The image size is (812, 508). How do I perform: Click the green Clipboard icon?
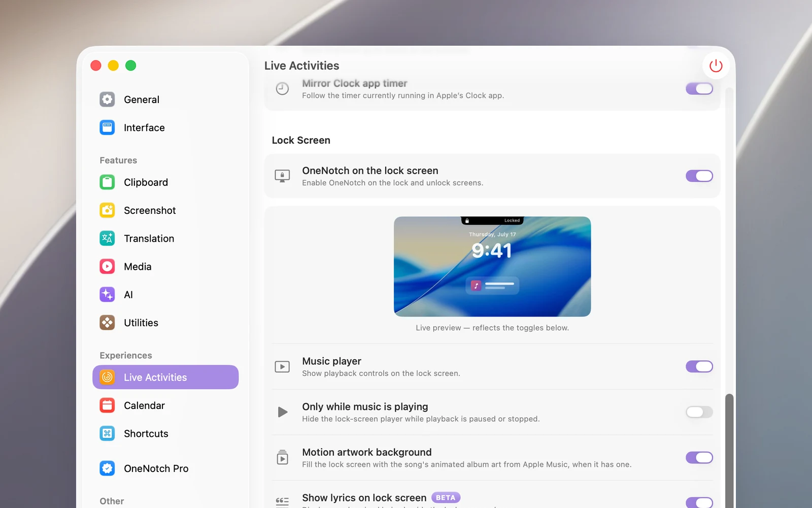coord(107,182)
